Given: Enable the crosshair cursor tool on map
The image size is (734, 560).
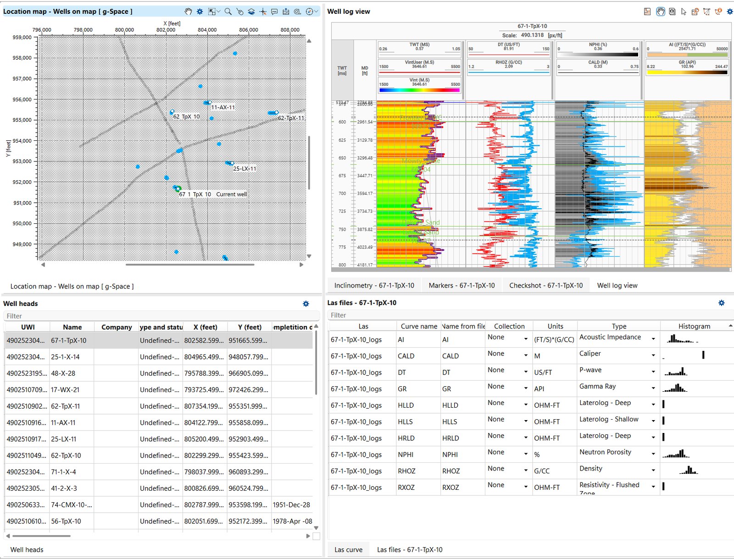Looking at the screenshot, I should (x=263, y=11).
